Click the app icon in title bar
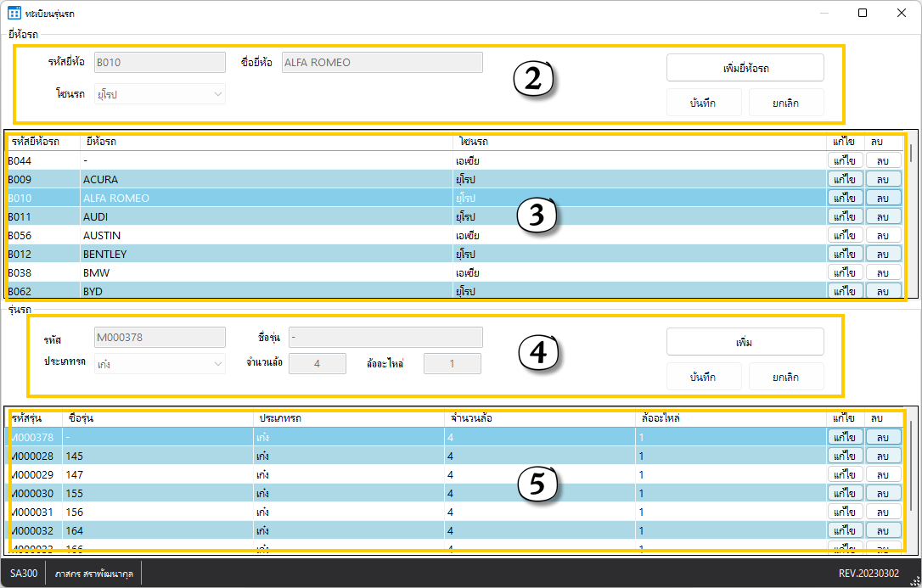This screenshot has height=588, width=922. point(14,13)
